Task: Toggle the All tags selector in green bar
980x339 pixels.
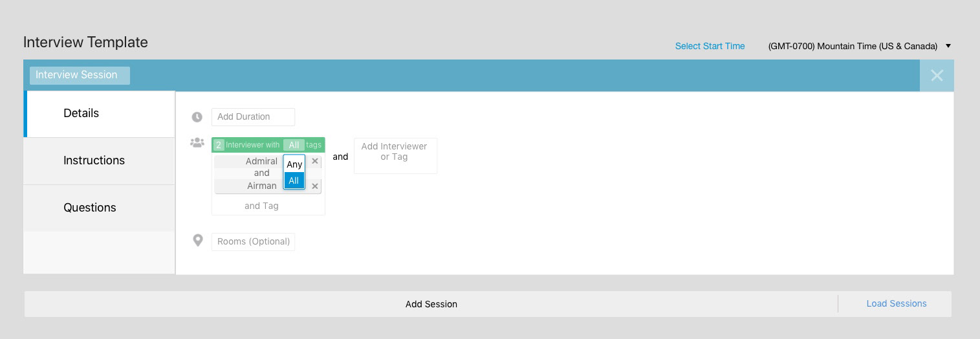Action: (294, 145)
